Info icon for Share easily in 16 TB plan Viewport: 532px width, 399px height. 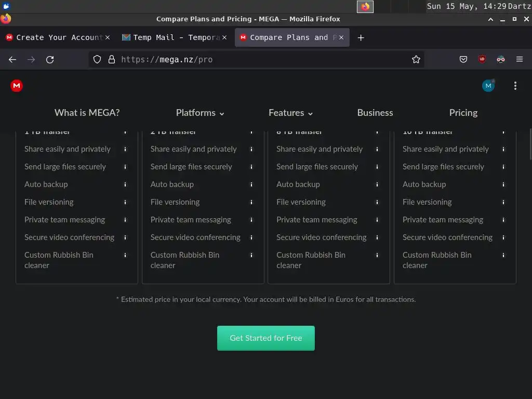point(503,149)
